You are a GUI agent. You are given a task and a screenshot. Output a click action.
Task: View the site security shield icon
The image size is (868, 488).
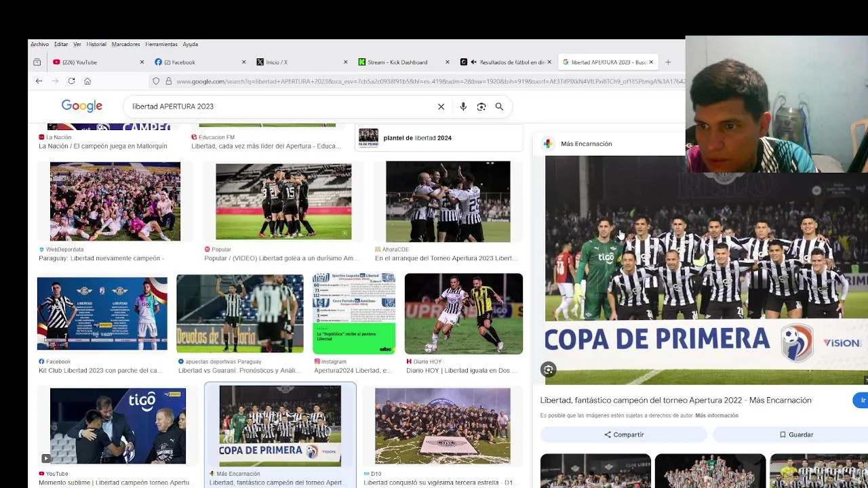[156, 81]
